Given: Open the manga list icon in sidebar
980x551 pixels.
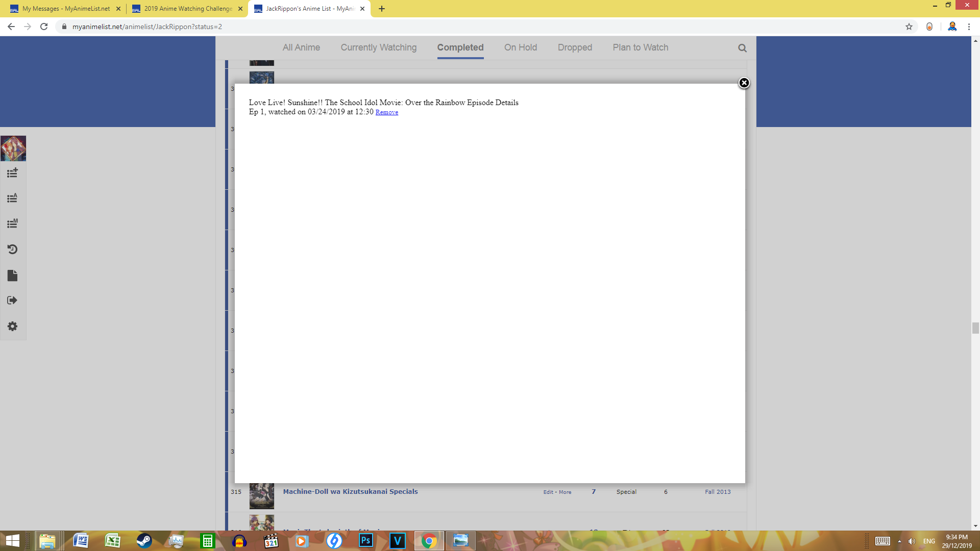Looking at the screenshot, I should (x=12, y=223).
